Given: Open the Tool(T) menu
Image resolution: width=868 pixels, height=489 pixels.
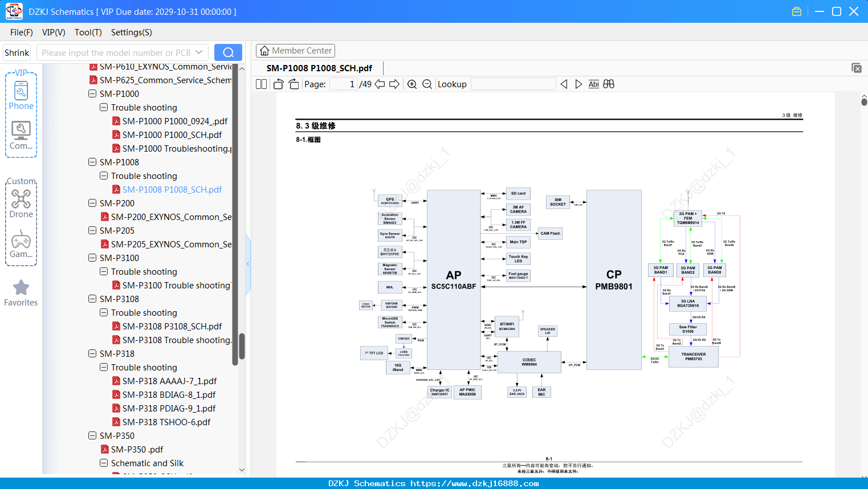Looking at the screenshot, I should click(88, 32).
